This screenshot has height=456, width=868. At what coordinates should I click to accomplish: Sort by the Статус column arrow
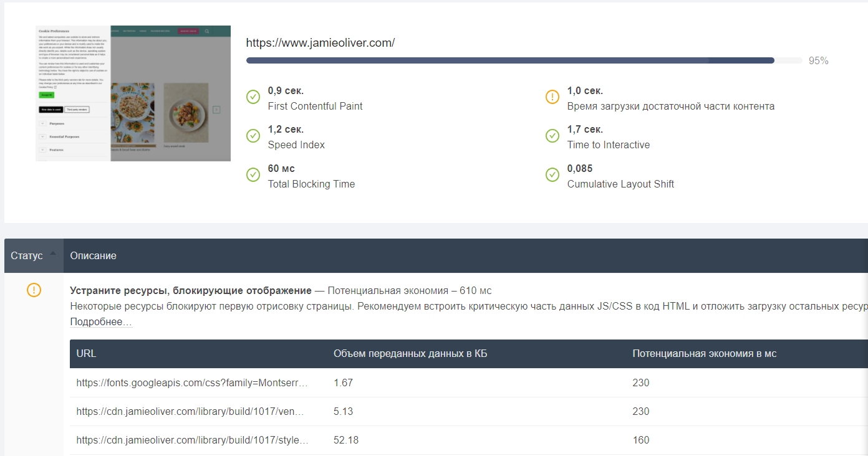(x=53, y=254)
